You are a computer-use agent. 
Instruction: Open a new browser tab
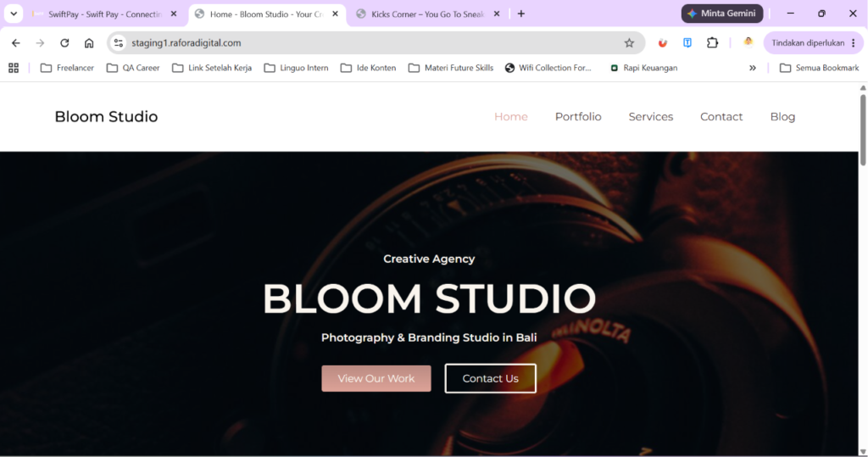[521, 14]
